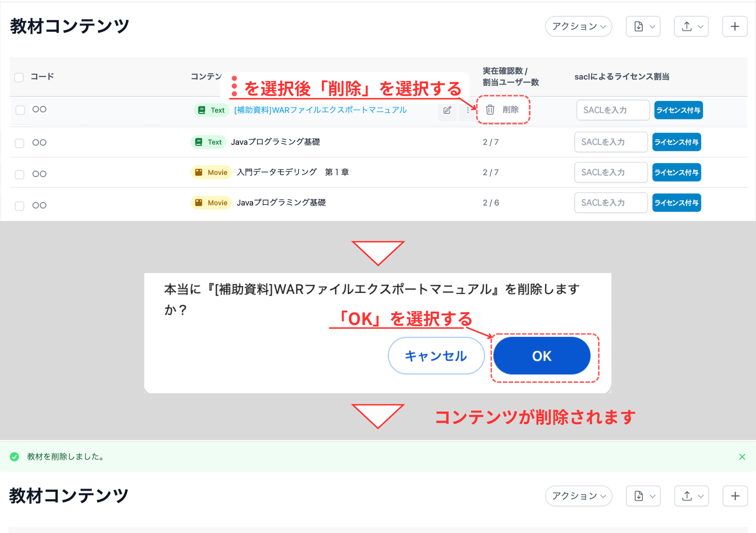This screenshot has width=756, height=533.
Task: Check the 入門データモデリング Movie row checkbox
Action: point(20,173)
